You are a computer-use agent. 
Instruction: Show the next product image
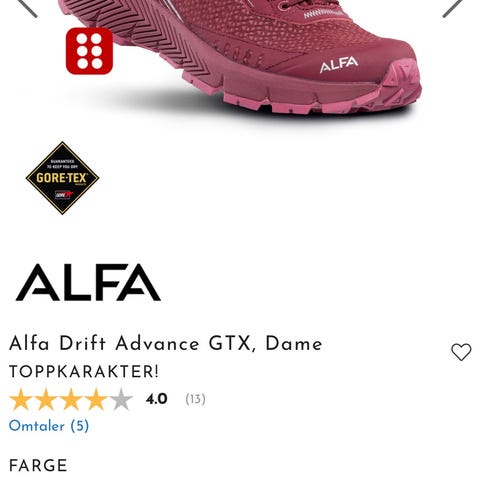[452, 7]
